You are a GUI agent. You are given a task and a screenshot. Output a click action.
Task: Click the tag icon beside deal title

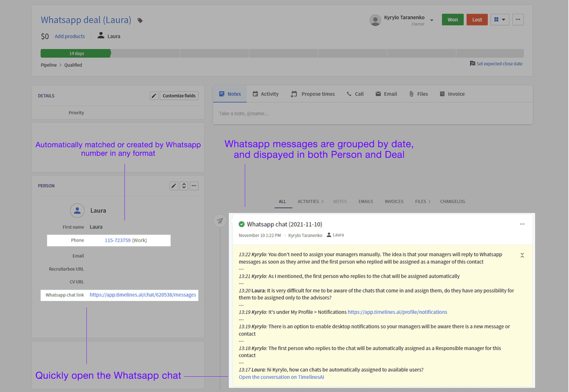140,21
